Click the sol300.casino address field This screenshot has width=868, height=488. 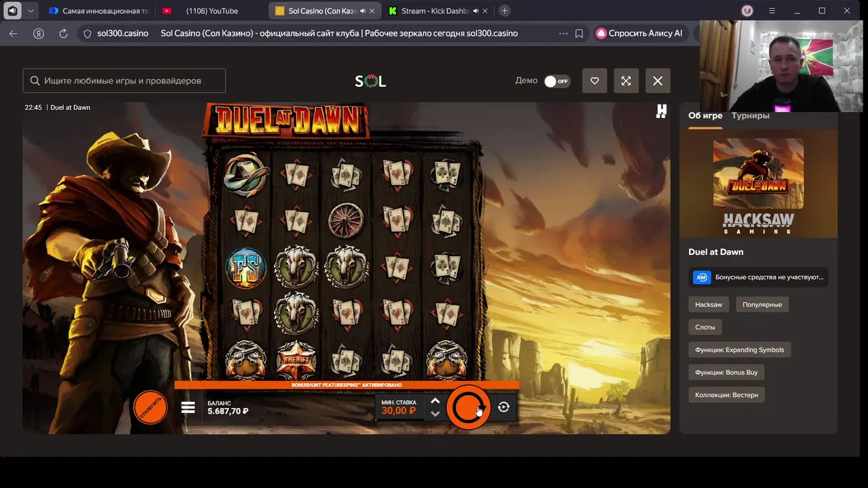click(123, 33)
